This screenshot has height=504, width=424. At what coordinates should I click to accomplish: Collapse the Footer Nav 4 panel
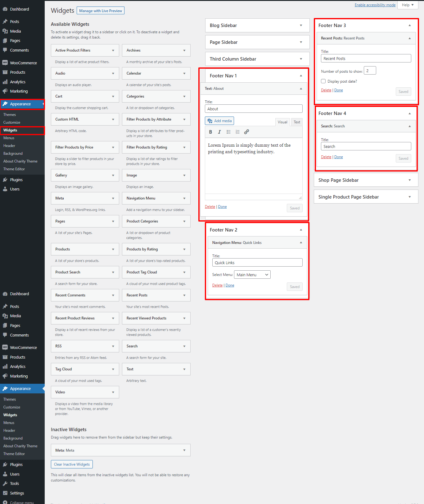[409, 113]
